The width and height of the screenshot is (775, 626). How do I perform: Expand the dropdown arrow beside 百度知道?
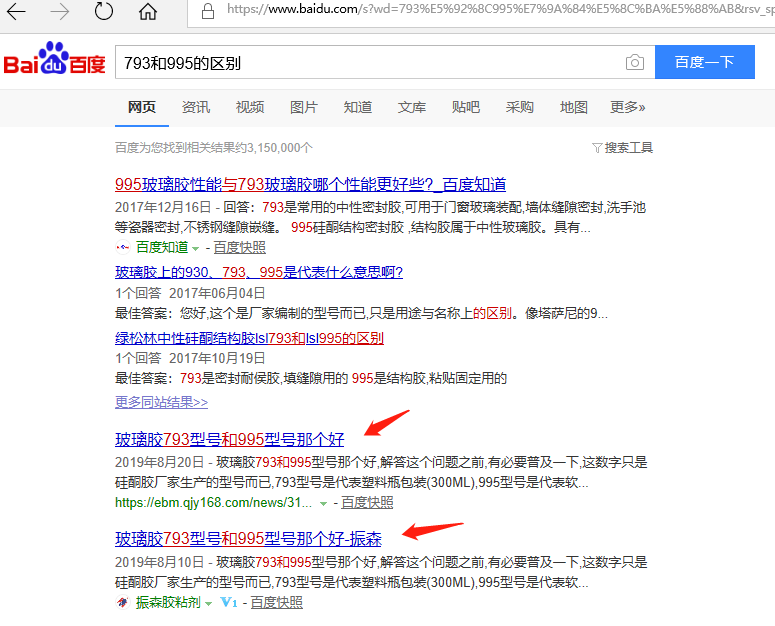coord(195,248)
